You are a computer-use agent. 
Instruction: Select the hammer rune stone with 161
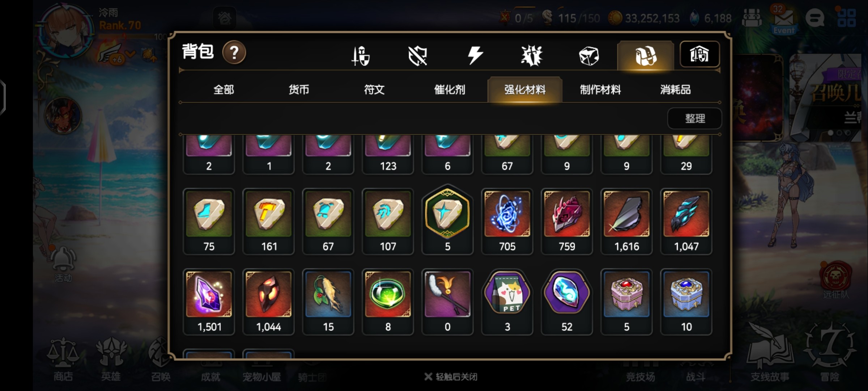[x=268, y=222]
